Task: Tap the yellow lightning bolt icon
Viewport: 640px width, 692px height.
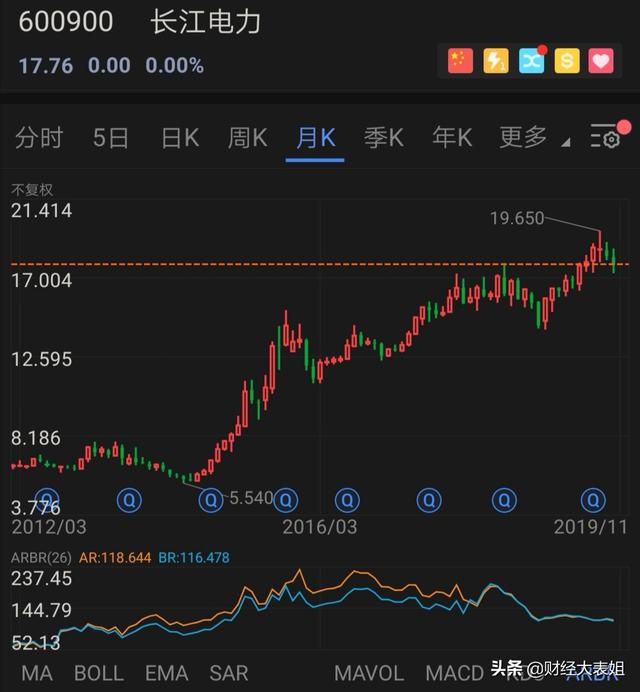Action: click(496, 61)
